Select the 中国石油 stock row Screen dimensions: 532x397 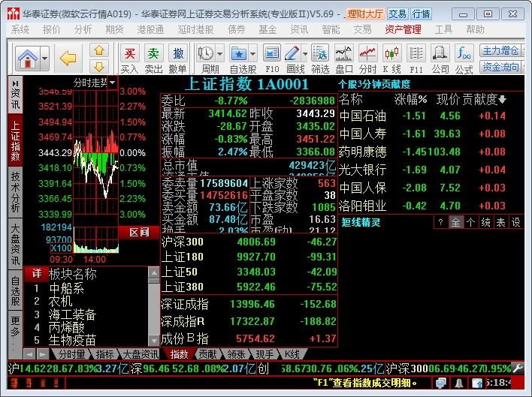click(431, 116)
